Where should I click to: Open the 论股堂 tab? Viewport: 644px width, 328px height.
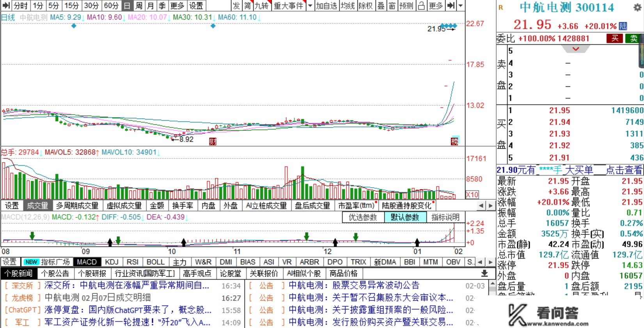[231, 273]
